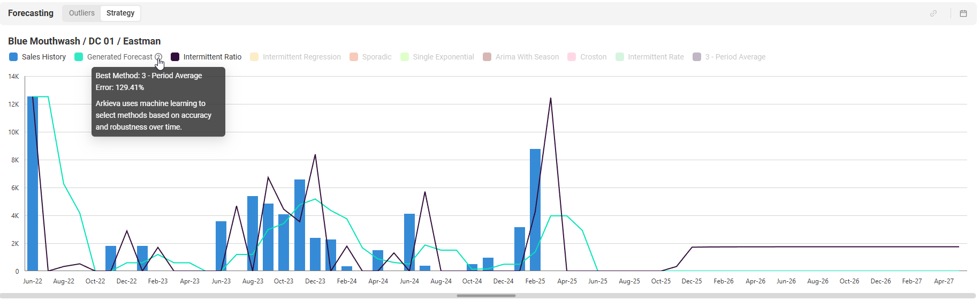Show the Croston forecast series

[587, 57]
